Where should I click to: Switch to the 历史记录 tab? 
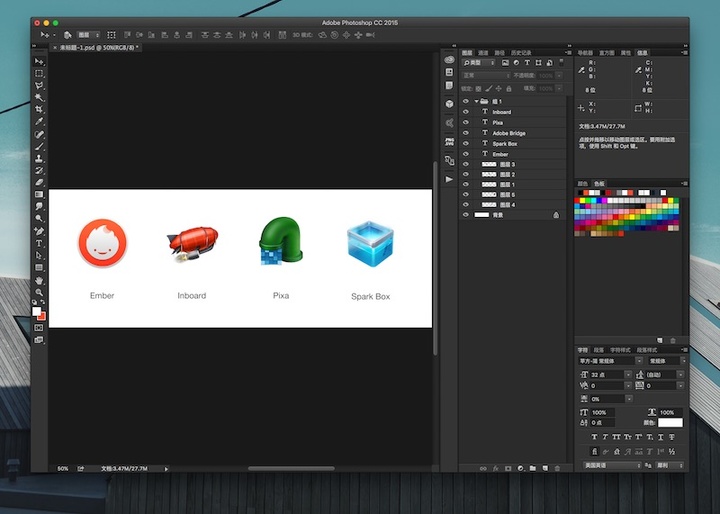520,52
